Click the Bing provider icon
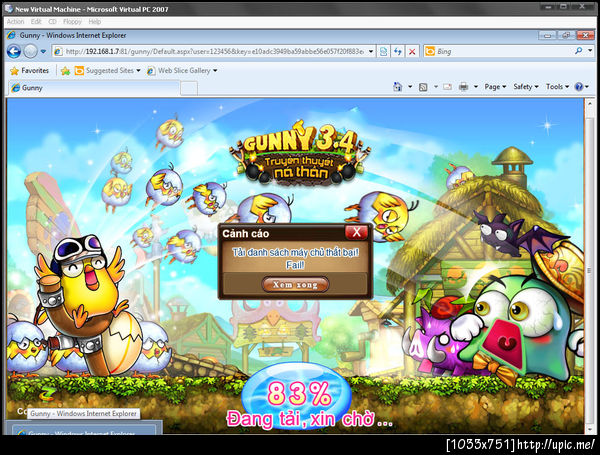Screen dimensions: 600x455 click(x=430, y=51)
